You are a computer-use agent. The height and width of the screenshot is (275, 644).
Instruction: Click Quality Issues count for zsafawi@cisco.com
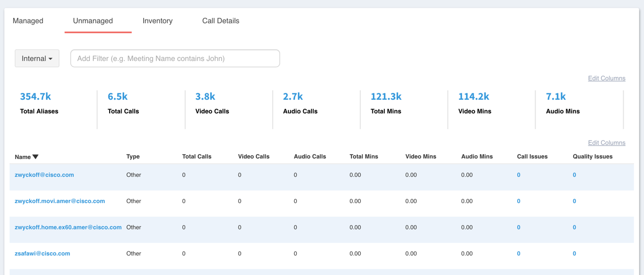574,253
